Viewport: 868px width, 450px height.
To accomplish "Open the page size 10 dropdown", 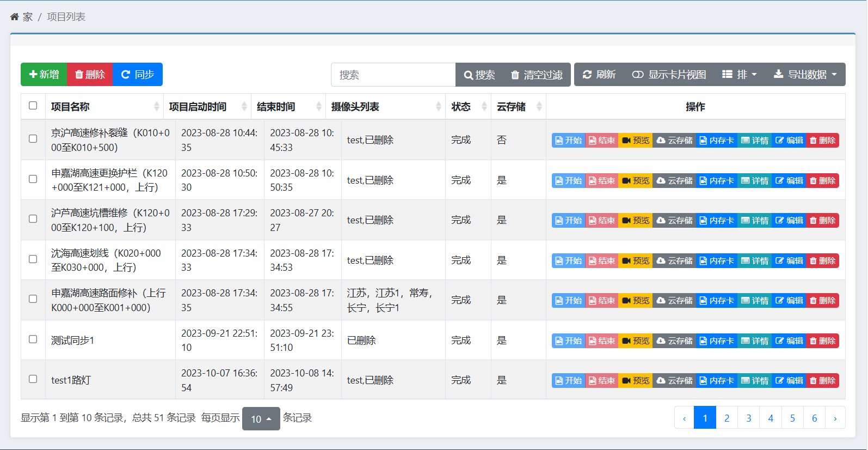I will click(x=261, y=419).
